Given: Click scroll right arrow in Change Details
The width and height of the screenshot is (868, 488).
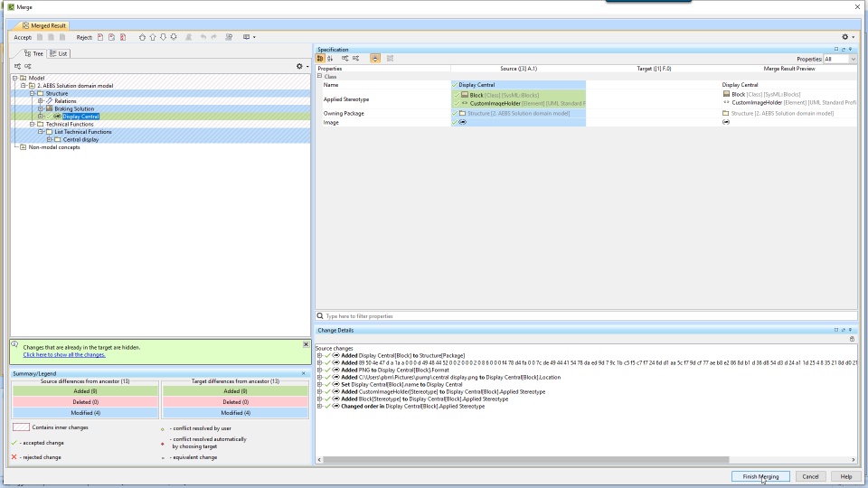Looking at the screenshot, I should tap(853, 460).
